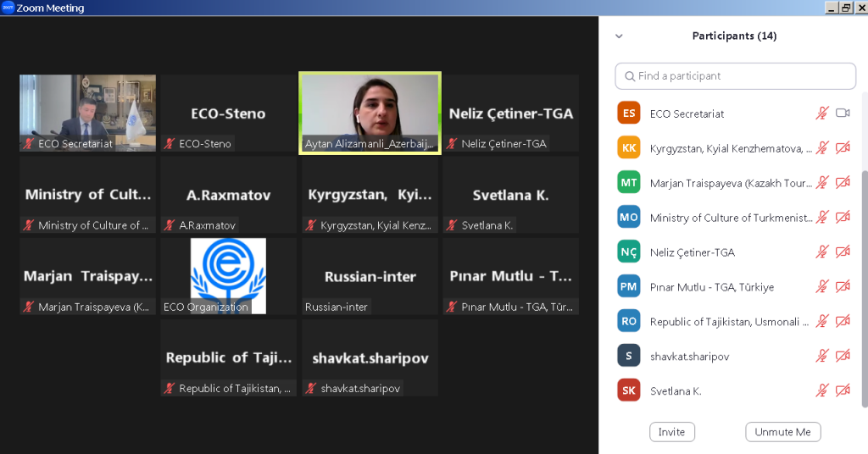
Task: Select the Aytan Alizamanli video tile
Action: pyautogui.click(x=370, y=113)
